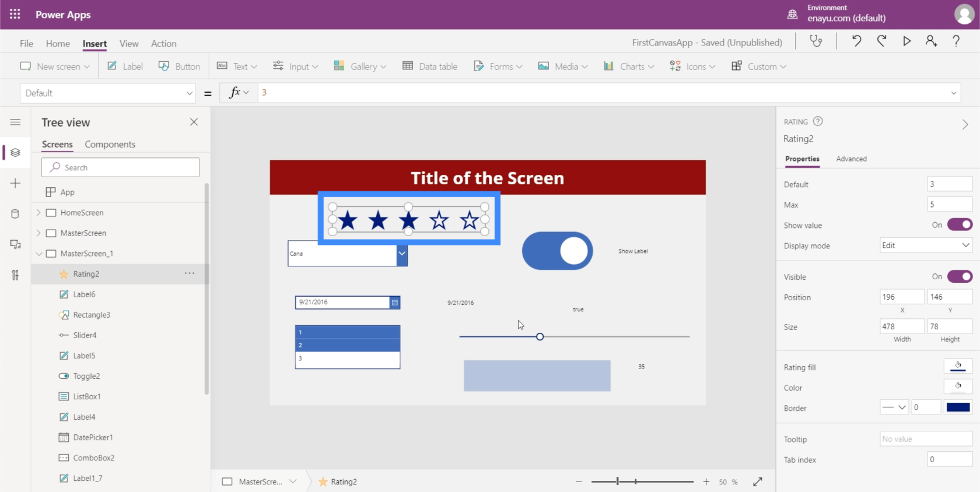The image size is (980, 492).
Task: Open the Media dropdown in ribbon
Action: pyautogui.click(x=563, y=66)
